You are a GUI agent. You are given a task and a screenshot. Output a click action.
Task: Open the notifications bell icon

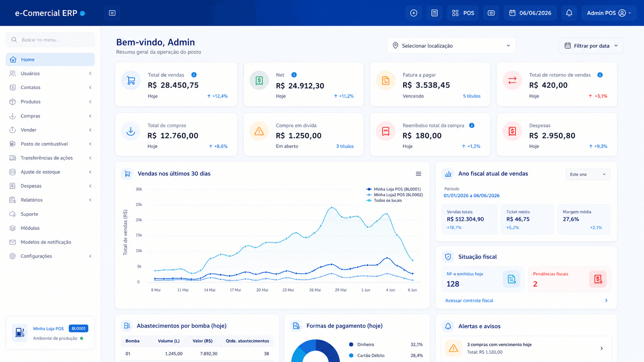pos(569,13)
